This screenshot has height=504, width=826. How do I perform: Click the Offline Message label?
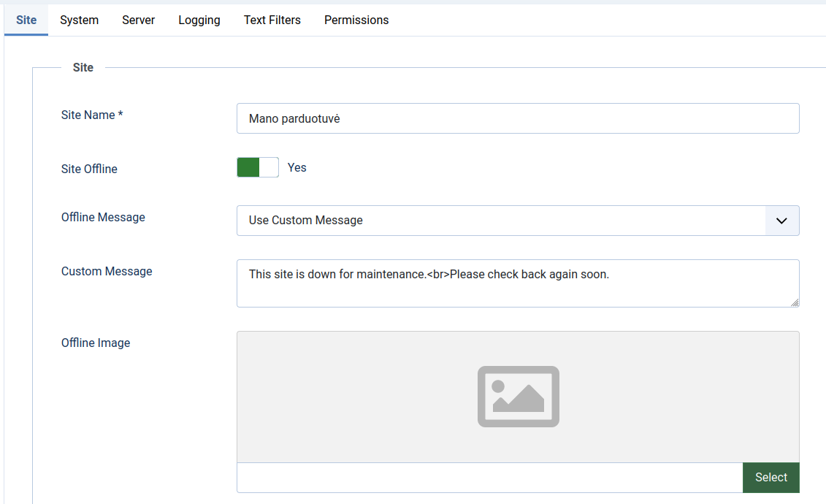coord(103,218)
